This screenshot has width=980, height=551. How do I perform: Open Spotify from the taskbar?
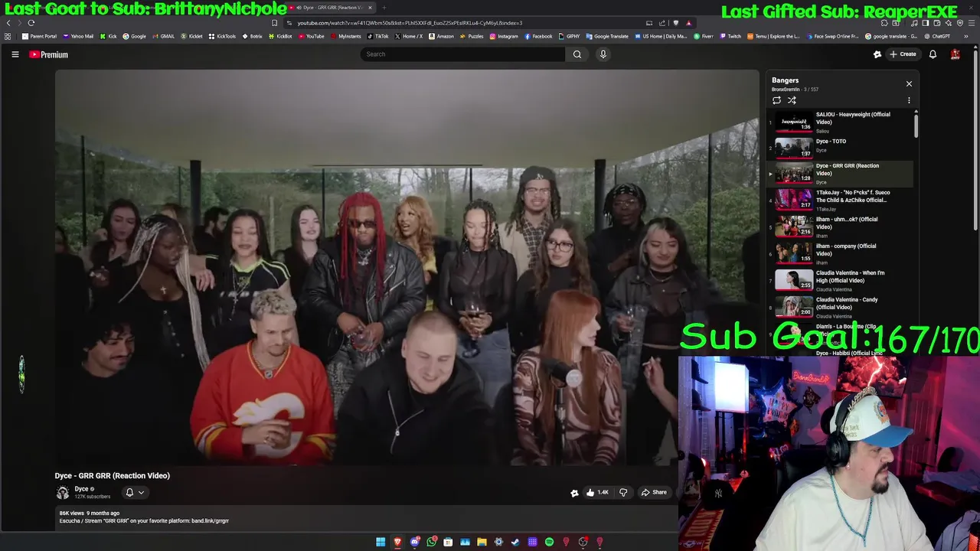[x=549, y=542]
